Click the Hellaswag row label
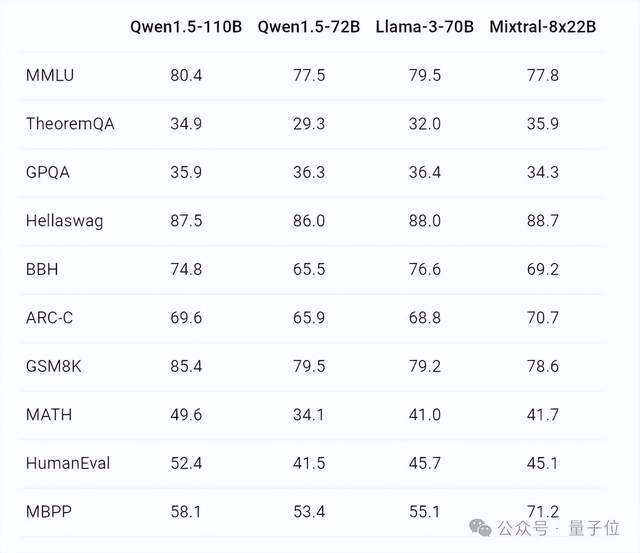 (64, 220)
